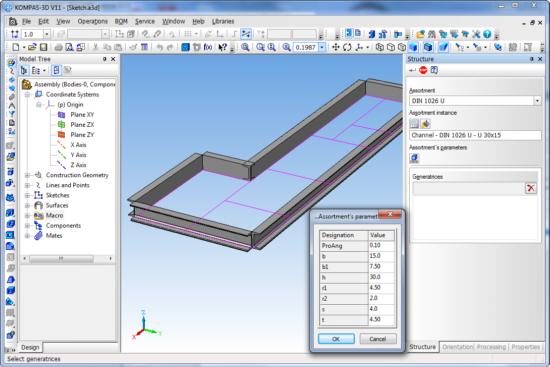Toggle the perspective view cube icon
Viewport: 550px width, 367px height.
pos(428,47)
